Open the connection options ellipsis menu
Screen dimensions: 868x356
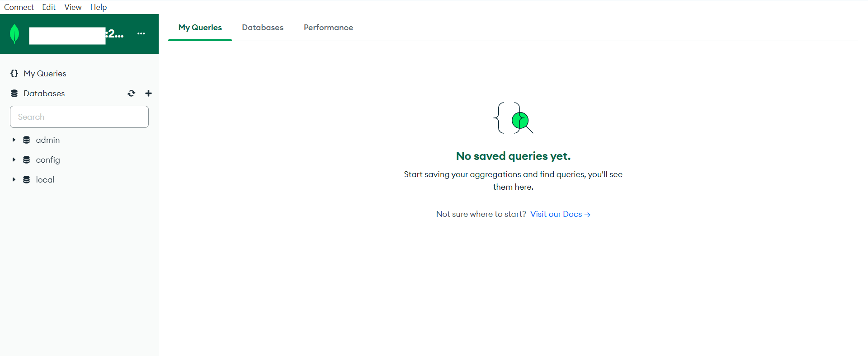[x=141, y=34]
